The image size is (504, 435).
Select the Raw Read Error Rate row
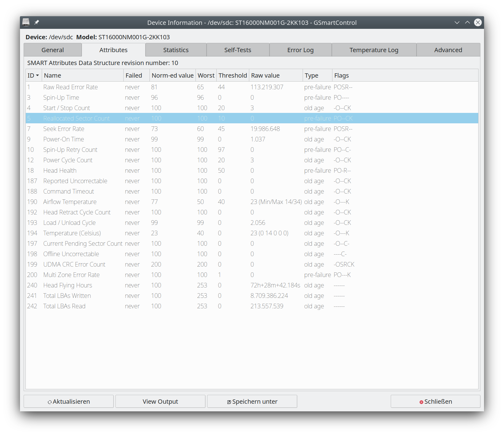tap(252, 87)
